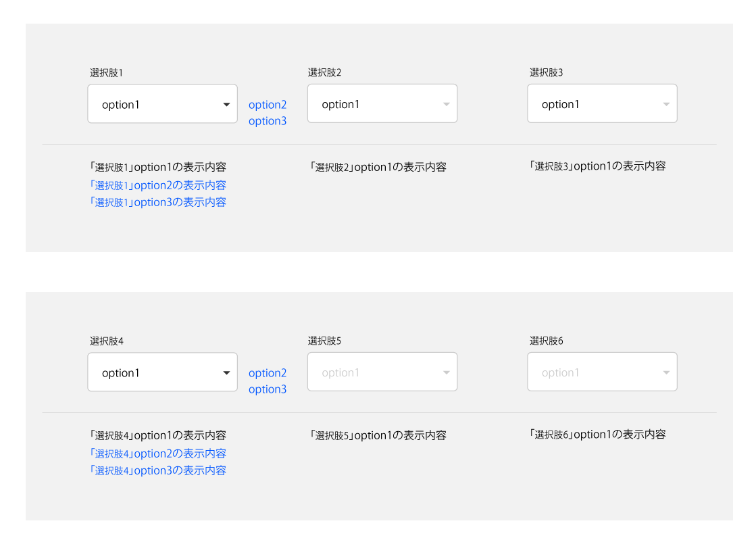Click 「選択肢4」option3の表示内容 blue text
Screen dimensions: 756x540
coord(157,470)
